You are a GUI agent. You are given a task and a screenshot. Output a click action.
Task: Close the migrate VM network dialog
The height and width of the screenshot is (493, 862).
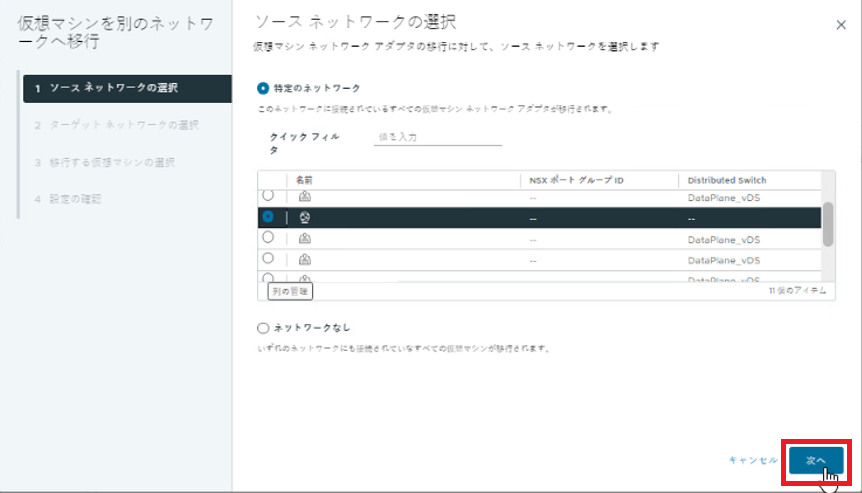coord(840,25)
